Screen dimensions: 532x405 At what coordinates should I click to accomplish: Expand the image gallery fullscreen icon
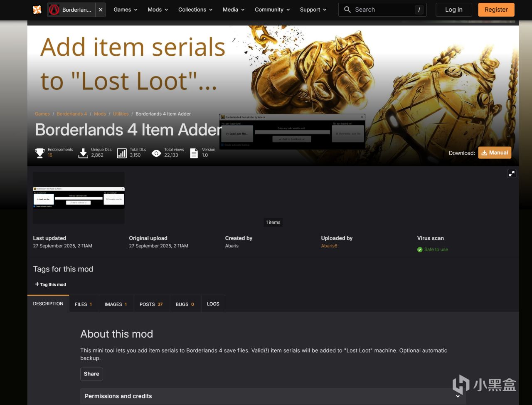tap(512, 173)
